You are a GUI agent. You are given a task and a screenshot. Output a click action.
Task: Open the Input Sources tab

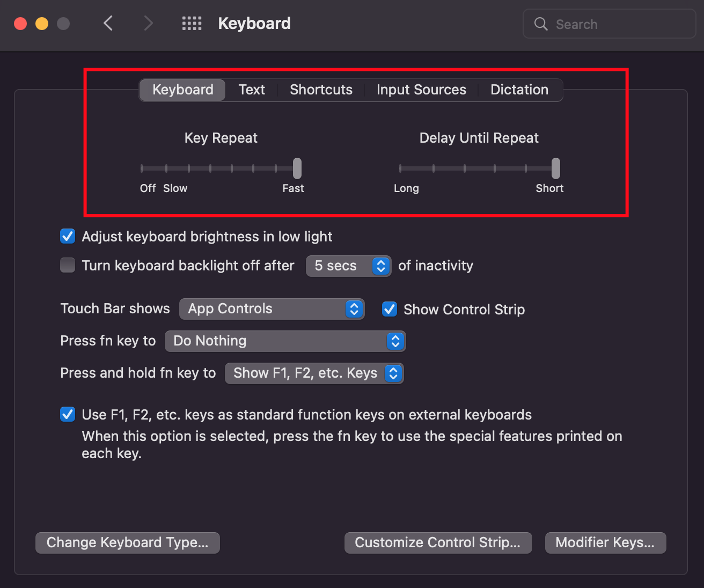421,90
